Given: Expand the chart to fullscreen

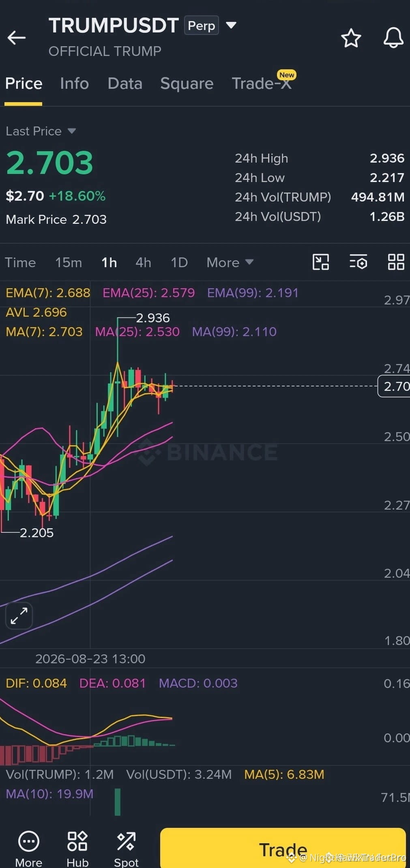Looking at the screenshot, I should click(19, 616).
